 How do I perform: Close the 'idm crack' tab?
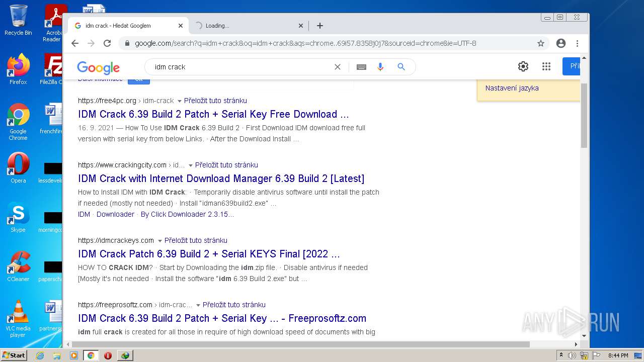click(x=181, y=26)
